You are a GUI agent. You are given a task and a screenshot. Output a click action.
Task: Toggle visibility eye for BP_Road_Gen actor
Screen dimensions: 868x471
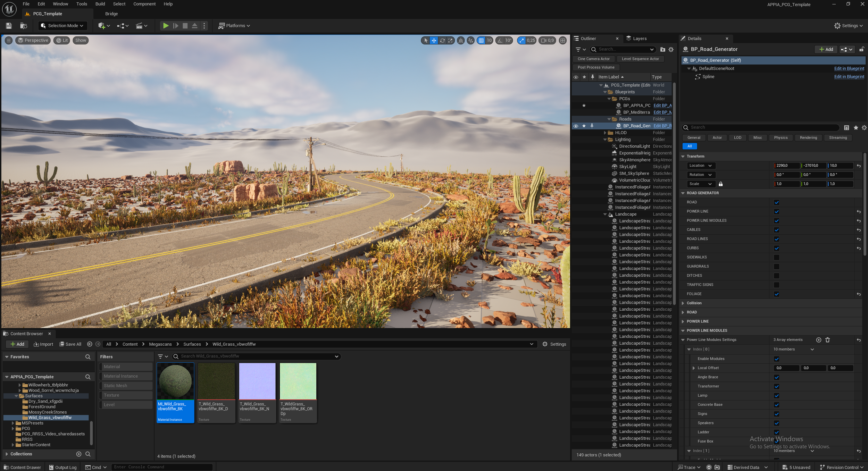coord(576,126)
